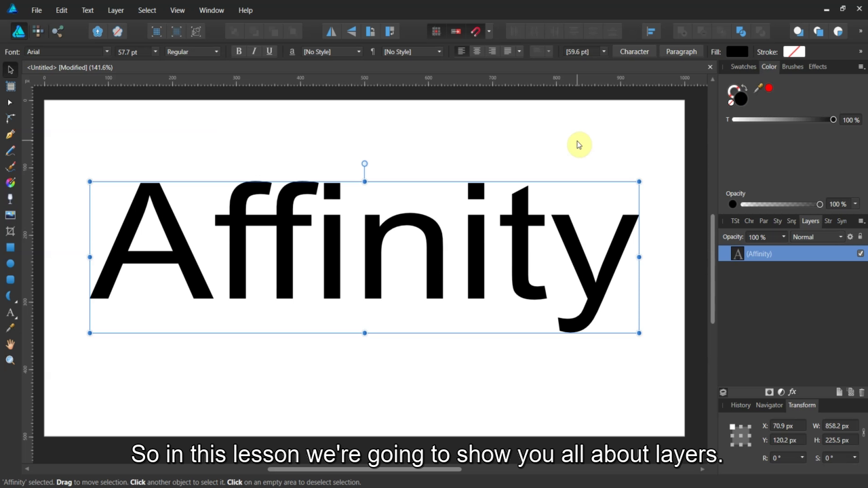Switch to the Swatches tab
This screenshot has height=488, width=868.
pos(743,66)
